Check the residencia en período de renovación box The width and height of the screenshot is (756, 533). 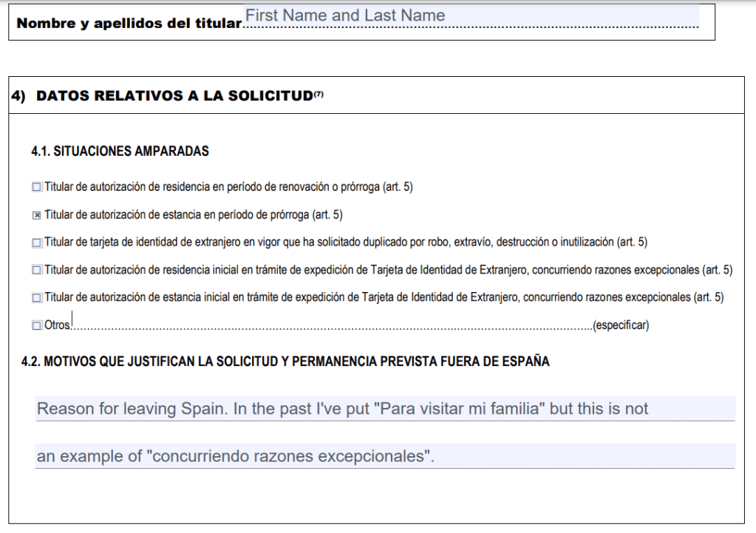(x=37, y=187)
